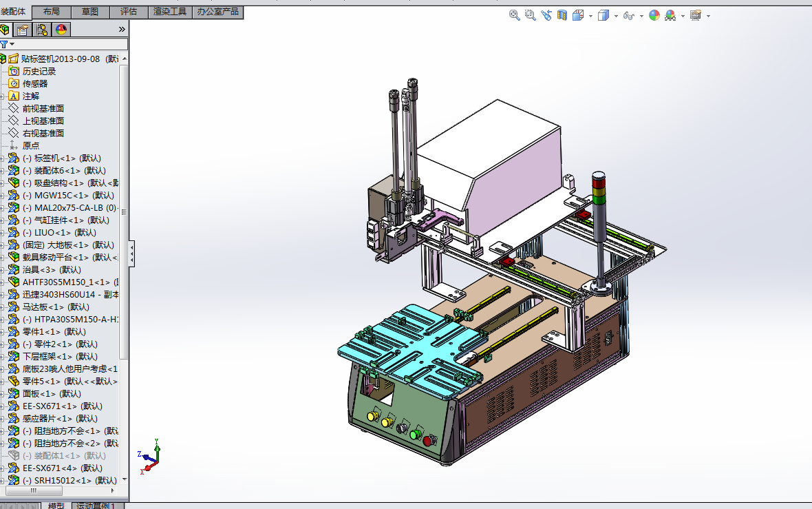Click the tree vertical scrollbar up arrow

pyautogui.click(x=125, y=59)
